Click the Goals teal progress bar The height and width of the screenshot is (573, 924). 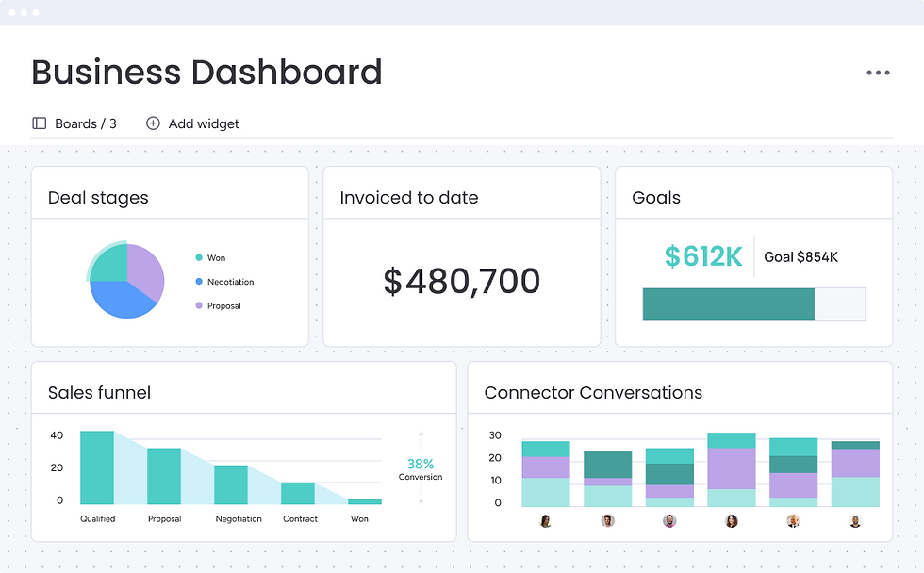pyautogui.click(x=727, y=303)
